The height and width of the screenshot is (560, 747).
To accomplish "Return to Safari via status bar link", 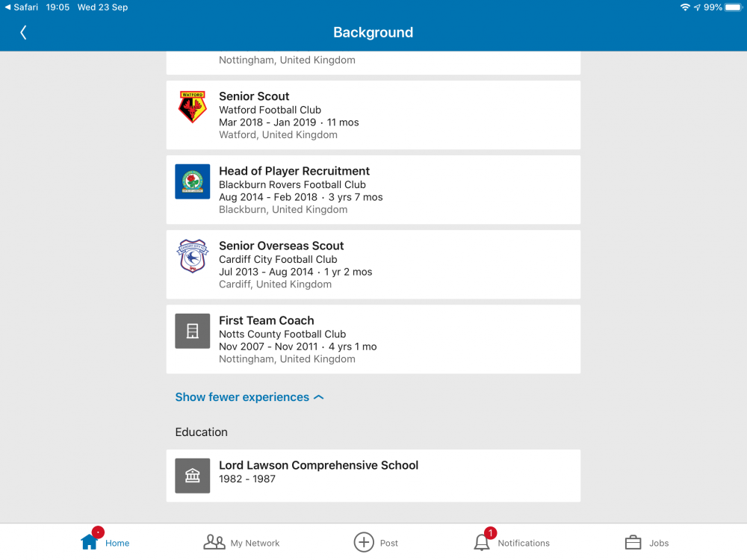I will coord(21,7).
